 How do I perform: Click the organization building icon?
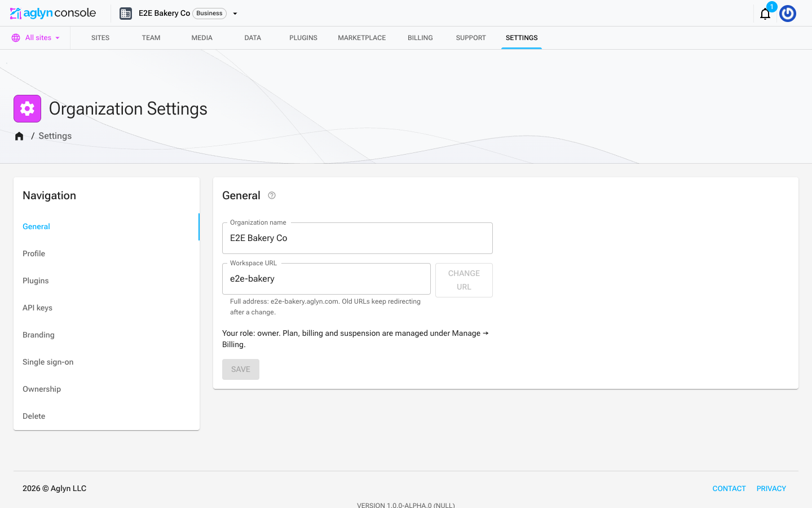click(126, 14)
